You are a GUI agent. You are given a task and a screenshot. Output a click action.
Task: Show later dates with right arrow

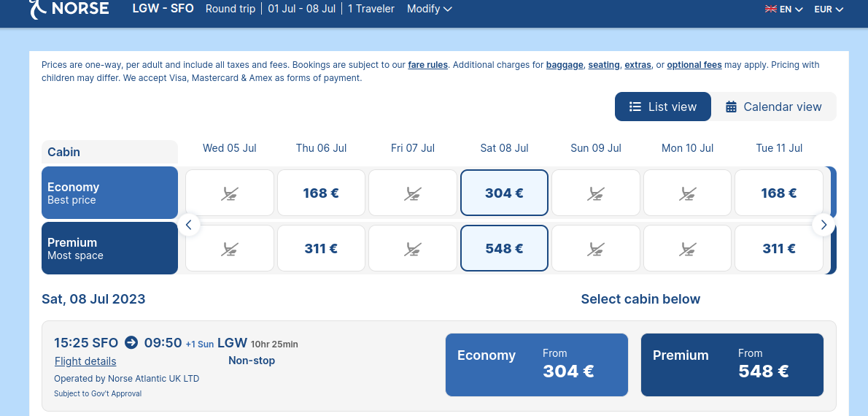click(x=824, y=224)
